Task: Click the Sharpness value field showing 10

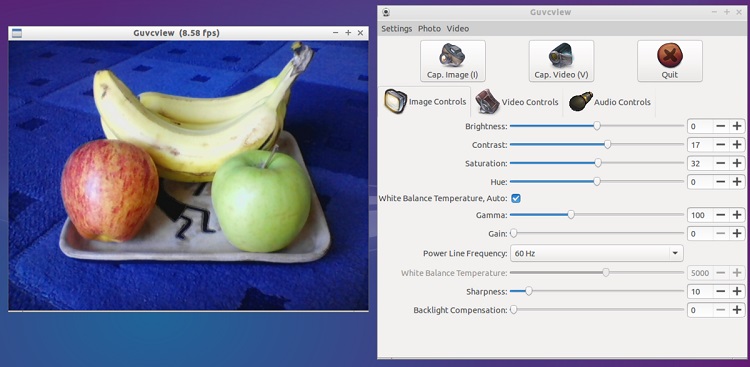Action: point(700,291)
